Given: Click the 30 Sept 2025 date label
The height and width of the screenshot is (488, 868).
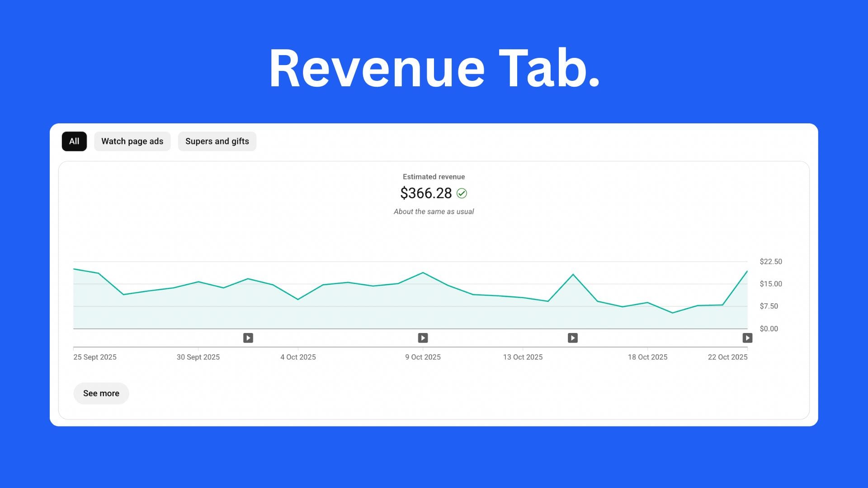Looking at the screenshot, I should (198, 357).
